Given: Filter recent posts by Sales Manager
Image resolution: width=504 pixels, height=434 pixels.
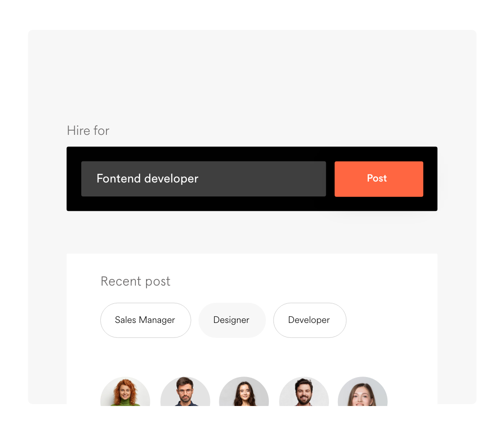Looking at the screenshot, I should pyautogui.click(x=146, y=320).
